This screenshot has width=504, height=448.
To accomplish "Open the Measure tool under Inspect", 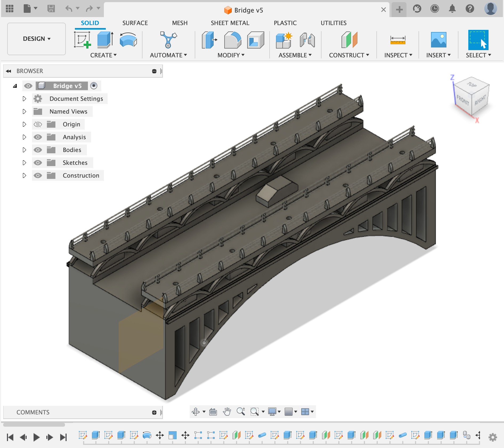I will [398, 41].
